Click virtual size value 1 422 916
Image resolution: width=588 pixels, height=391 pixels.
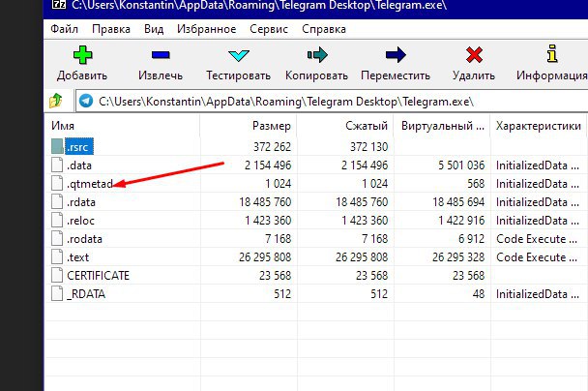[x=461, y=221]
